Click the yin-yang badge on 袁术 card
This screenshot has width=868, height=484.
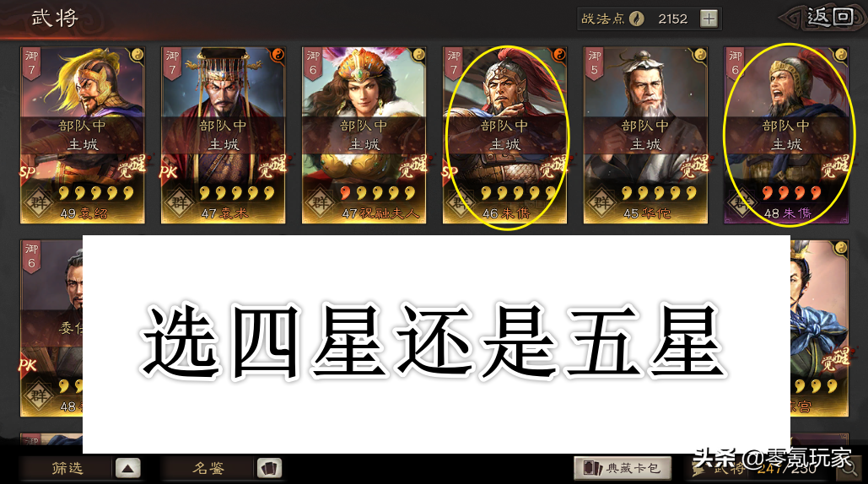click(x=278, y=54)
